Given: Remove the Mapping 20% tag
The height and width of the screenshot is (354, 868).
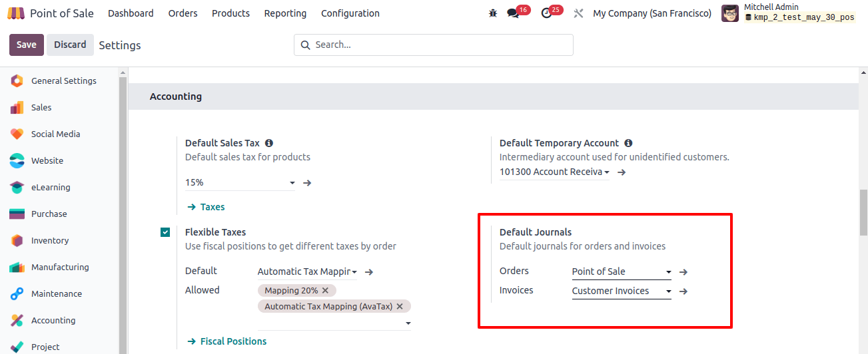Looking at the screenshot, I should 325,291.
